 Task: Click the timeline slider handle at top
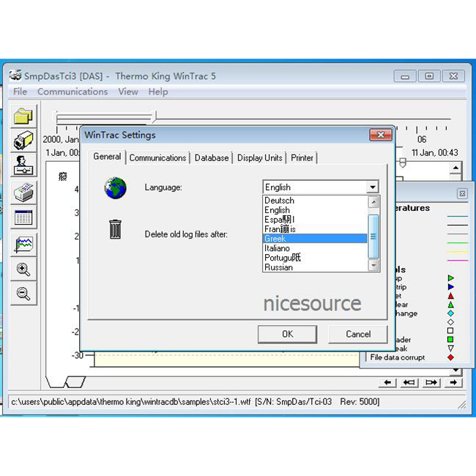click(x=155, y=116)
